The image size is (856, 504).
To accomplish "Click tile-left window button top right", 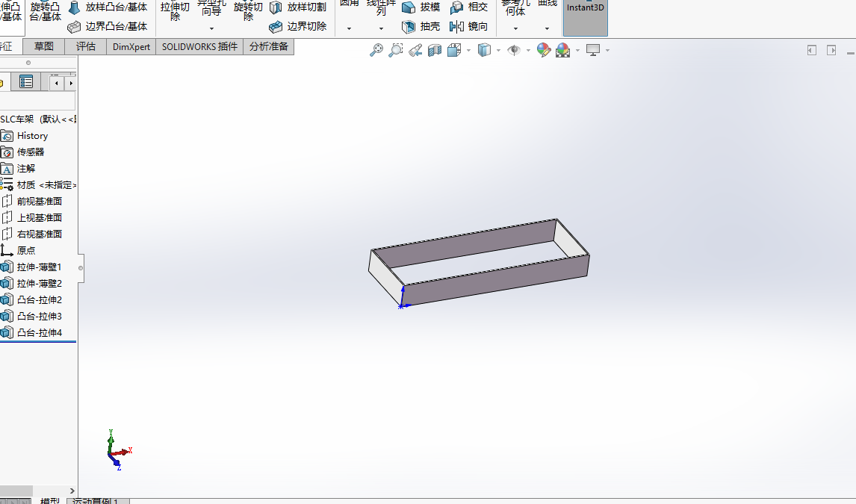I will [812, 50].
